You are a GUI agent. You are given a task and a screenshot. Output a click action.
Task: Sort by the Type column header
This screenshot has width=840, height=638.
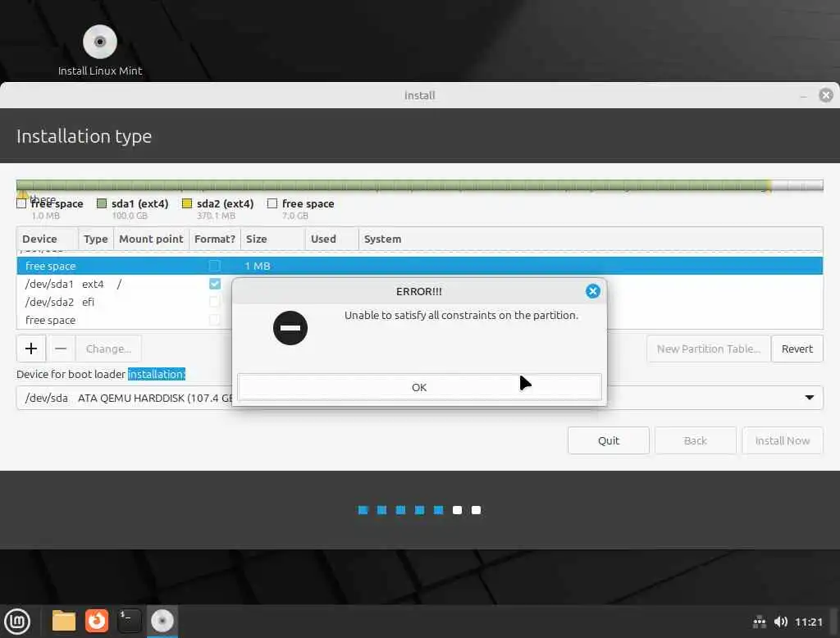click(96, 239)
